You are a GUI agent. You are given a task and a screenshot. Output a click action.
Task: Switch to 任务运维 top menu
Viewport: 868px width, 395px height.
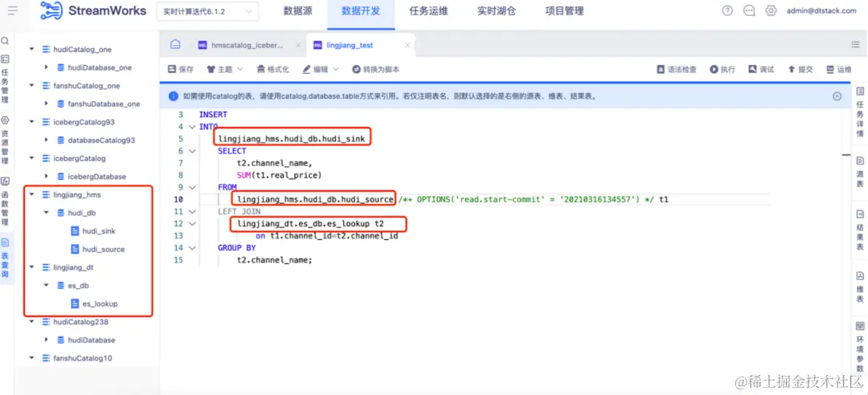[x=428, y=11]
